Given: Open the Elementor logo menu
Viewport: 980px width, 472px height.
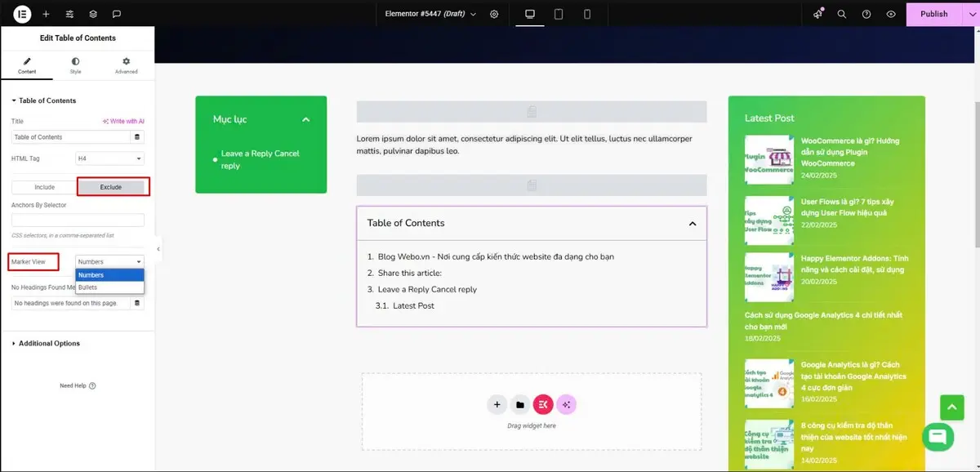Looking at the screenshot, I should point(22,14).
